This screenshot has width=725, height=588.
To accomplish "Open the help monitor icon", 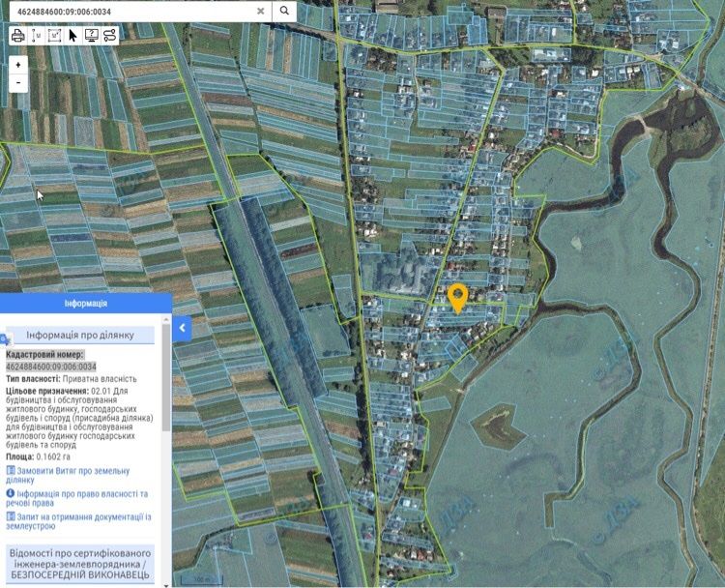I will [92, 35].
